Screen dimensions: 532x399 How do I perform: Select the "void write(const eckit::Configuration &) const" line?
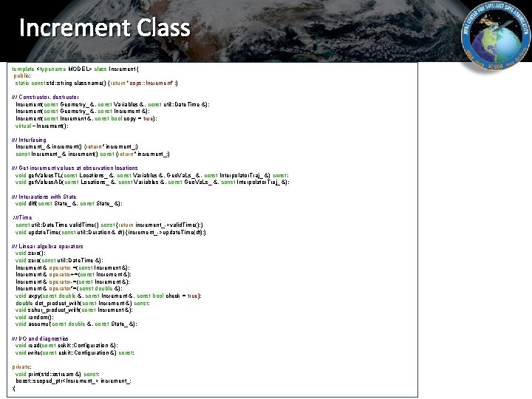tap(75, 353)
